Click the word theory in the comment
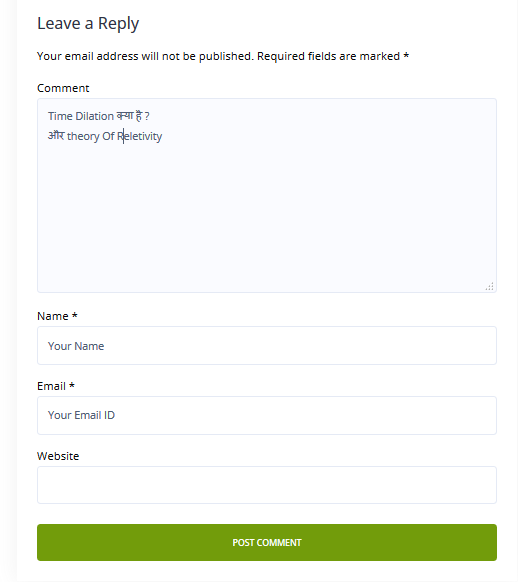The height and width of the screenshot is (582, 518). (83, 136)
